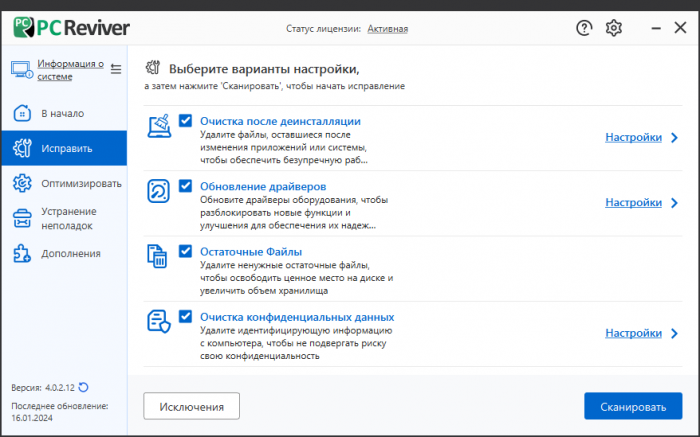This screenshot has width=700, height=437.
Task: Click the Статус лицензии label
Action: click(x=323, y=29)
